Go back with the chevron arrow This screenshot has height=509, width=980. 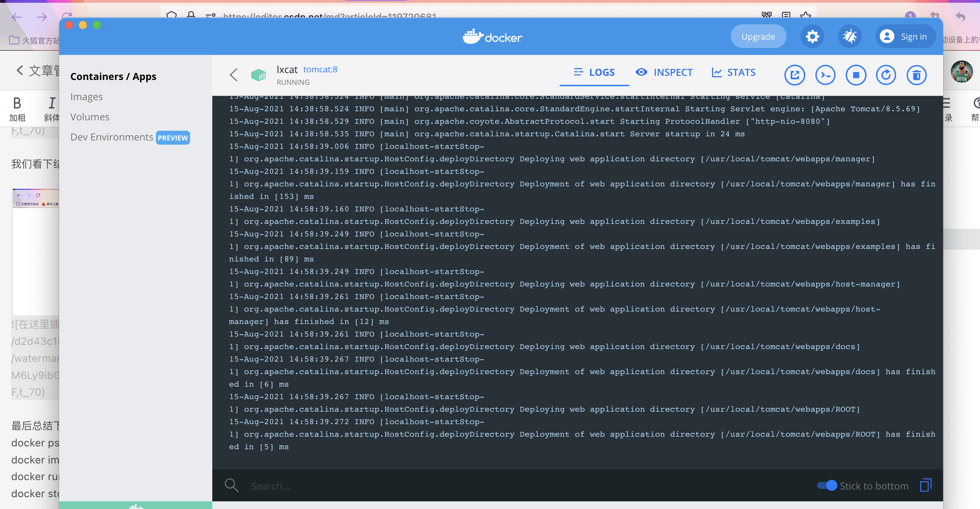click(x=234, y=75)
